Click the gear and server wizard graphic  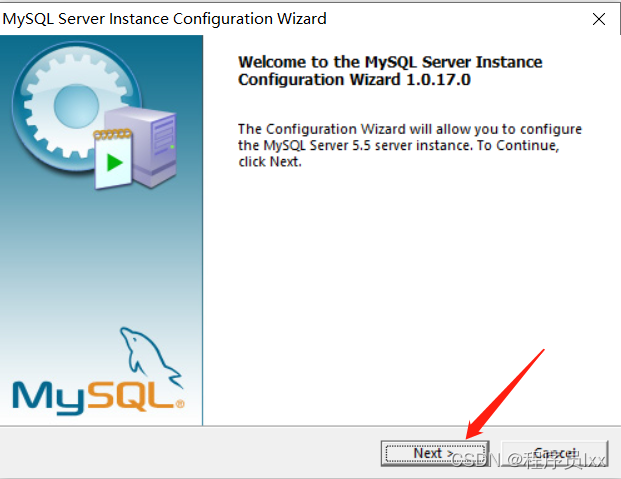pos(95,115)
